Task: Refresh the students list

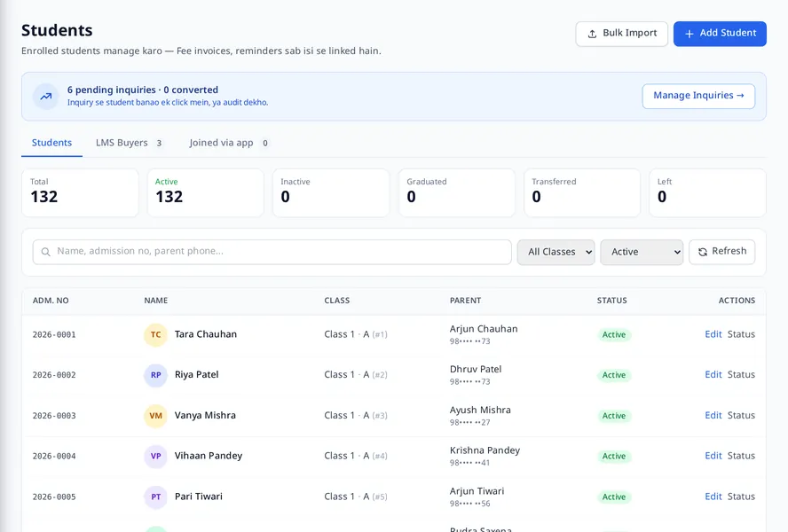Action: pos(721,252)
